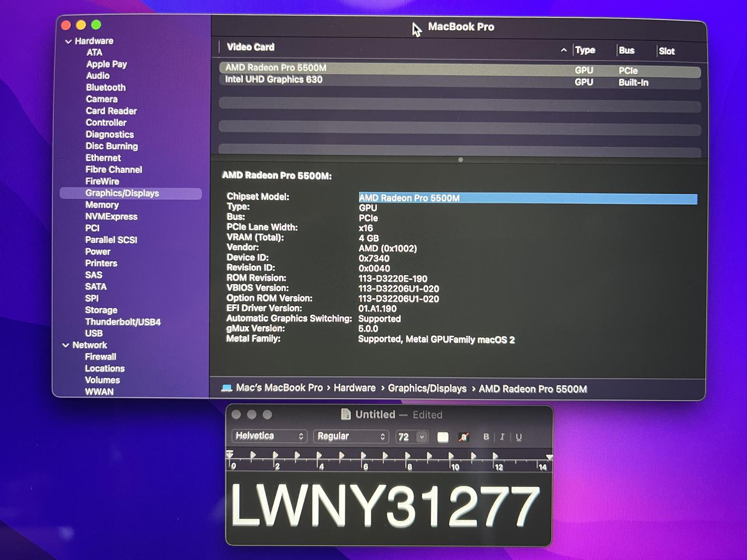Select SATA in the sidebar
747x560 pixels.
pos(96,287)
